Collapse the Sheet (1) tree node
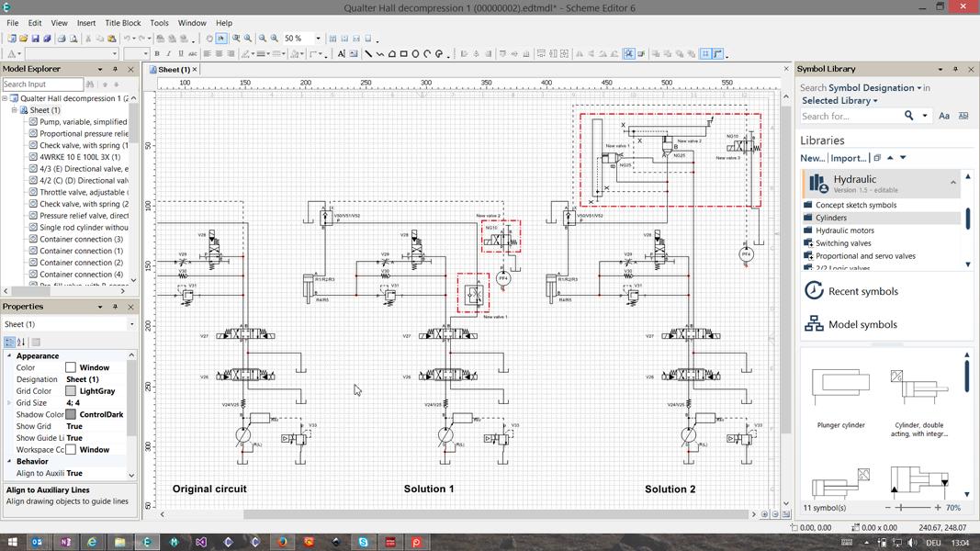 coord(15,110)
